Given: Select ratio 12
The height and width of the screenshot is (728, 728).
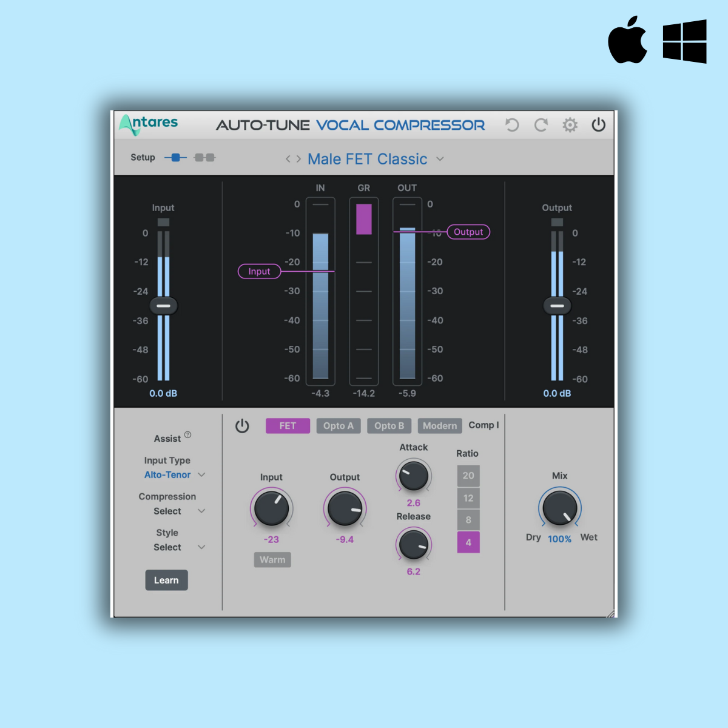Looking at the screenshot, I should click(468, 498).
